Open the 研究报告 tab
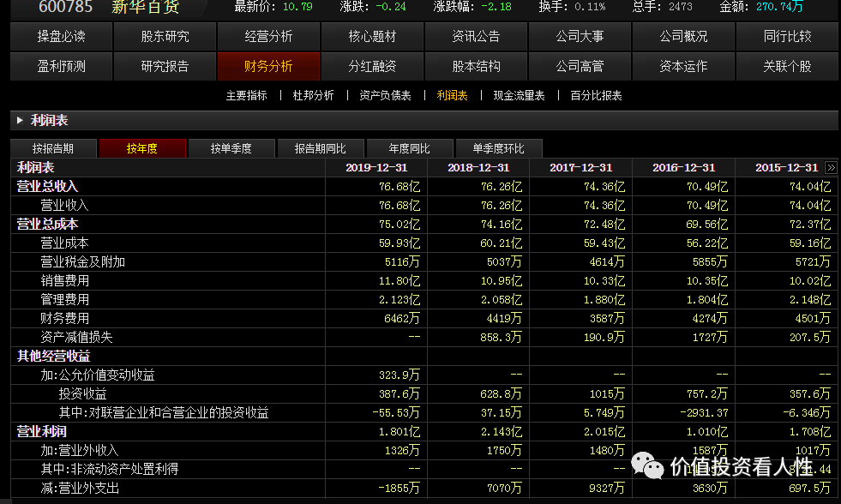841x504 pixels. 165,67
